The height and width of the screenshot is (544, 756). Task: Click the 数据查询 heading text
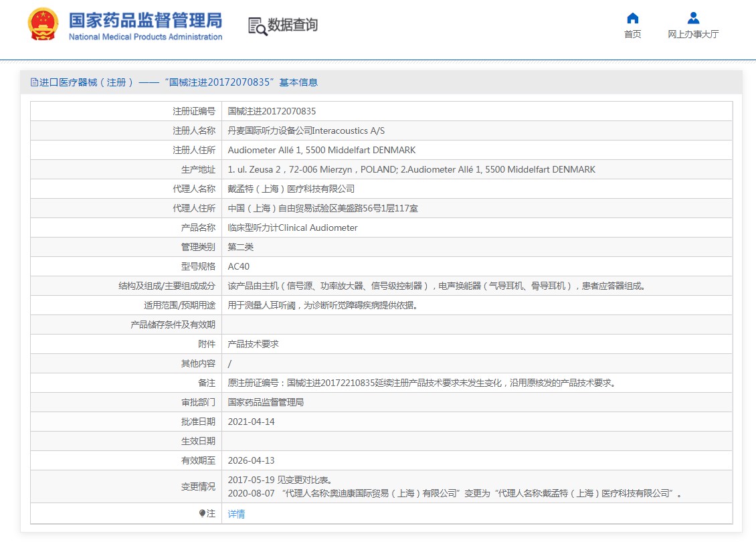pos(292,25)
